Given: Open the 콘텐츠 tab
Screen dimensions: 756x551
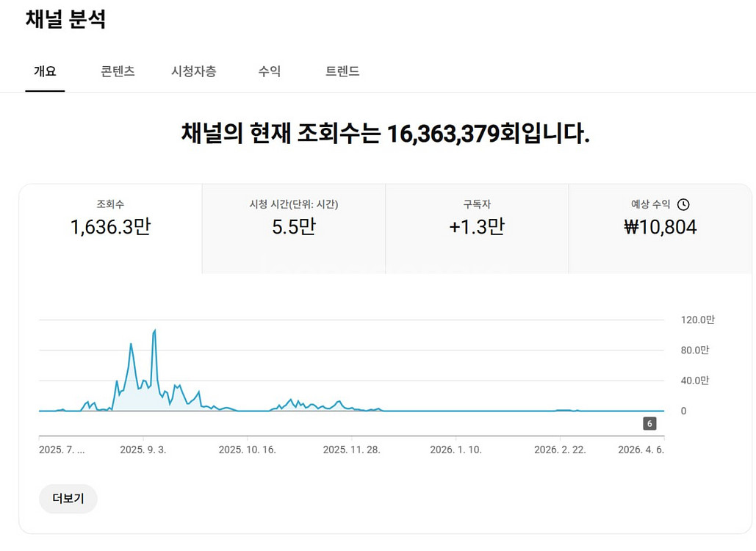Looking at the screenshot, I should click(118, 71).
